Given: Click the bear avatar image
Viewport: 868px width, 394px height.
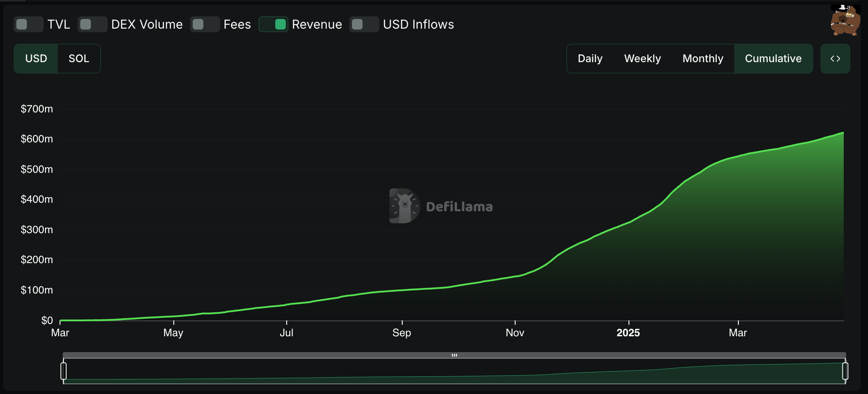Looking at the screenshot, I should (845, 20).
